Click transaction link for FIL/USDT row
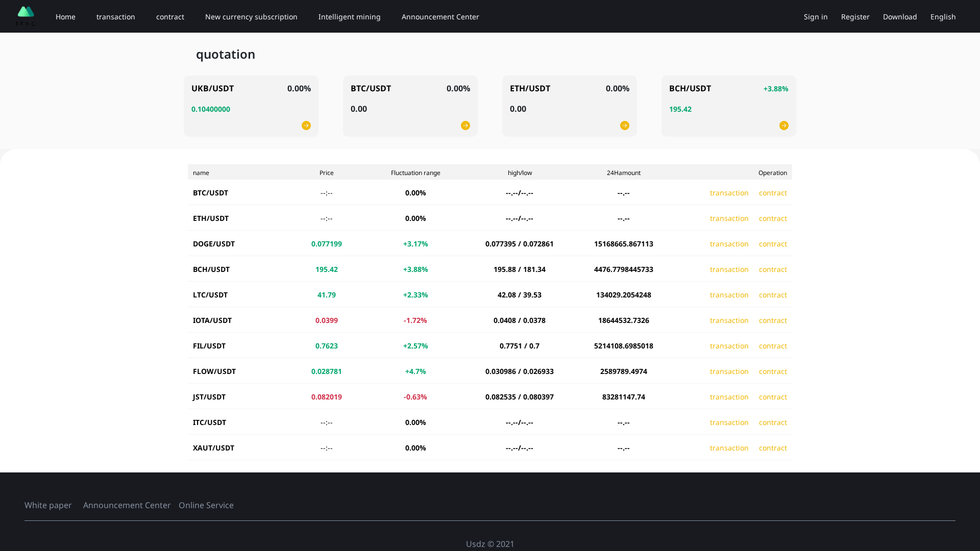The height and width of the screenshot is (551, 980). point(729,346)
